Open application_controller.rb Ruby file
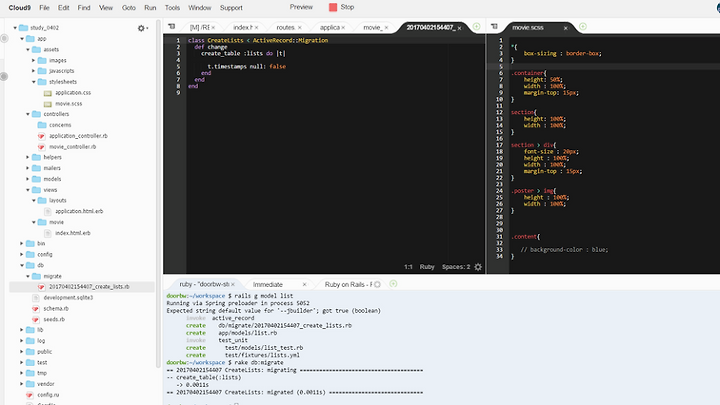The height and width of the screenshot is (405, 720). 78,136
